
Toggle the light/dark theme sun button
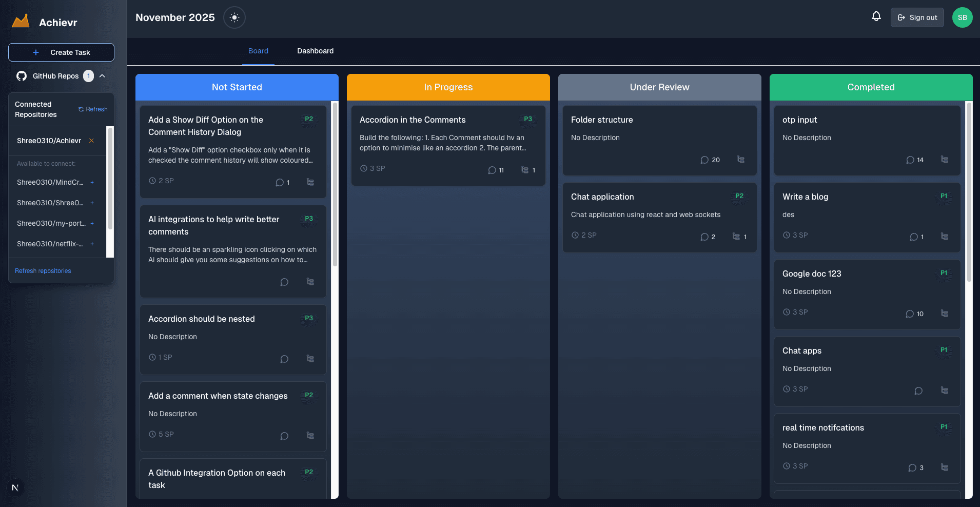(x=234, y=17)
